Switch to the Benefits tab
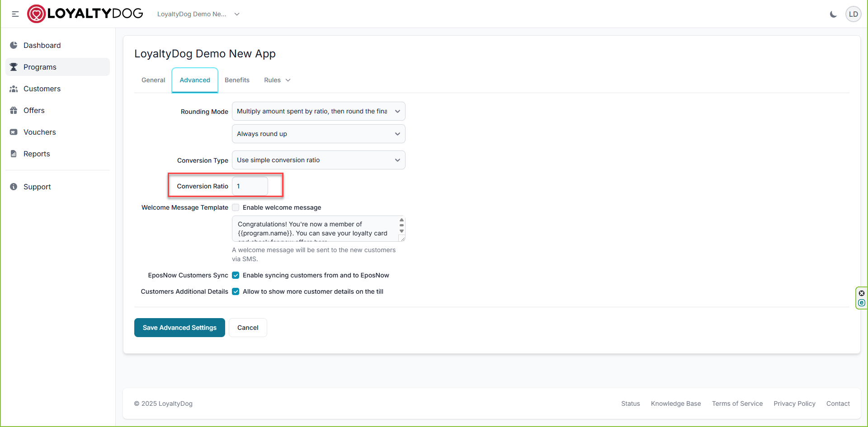 pyautogui.click(x=237, y=80)
